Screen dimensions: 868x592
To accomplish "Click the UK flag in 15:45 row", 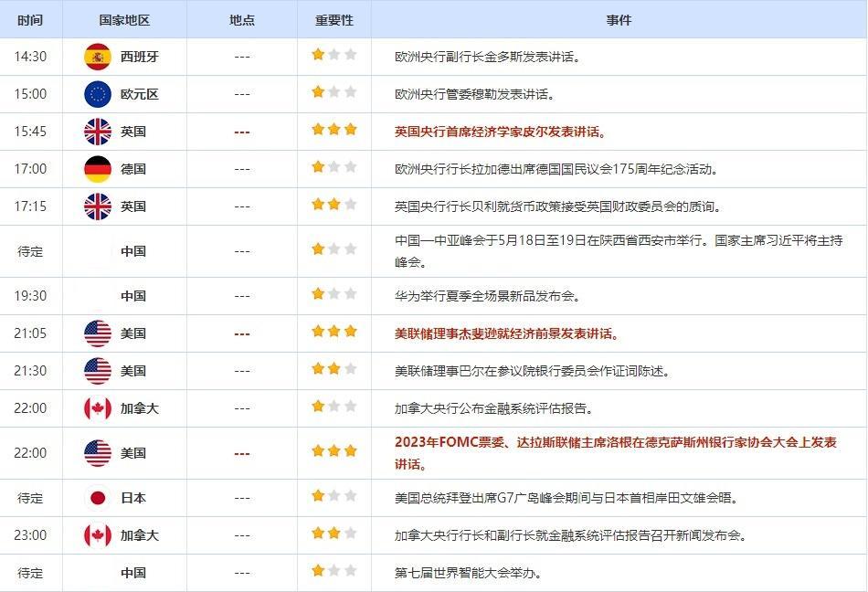I will pyautogui.click(x=97, y=132).
